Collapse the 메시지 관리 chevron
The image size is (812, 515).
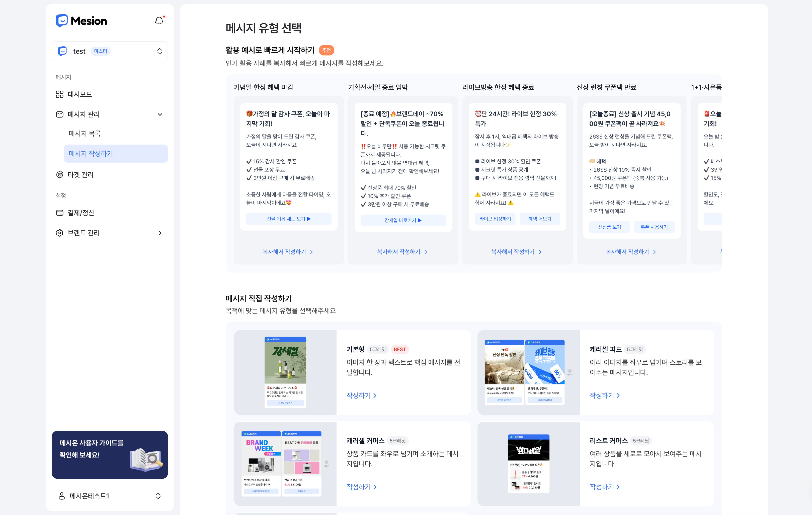click(x=160, y=114)
